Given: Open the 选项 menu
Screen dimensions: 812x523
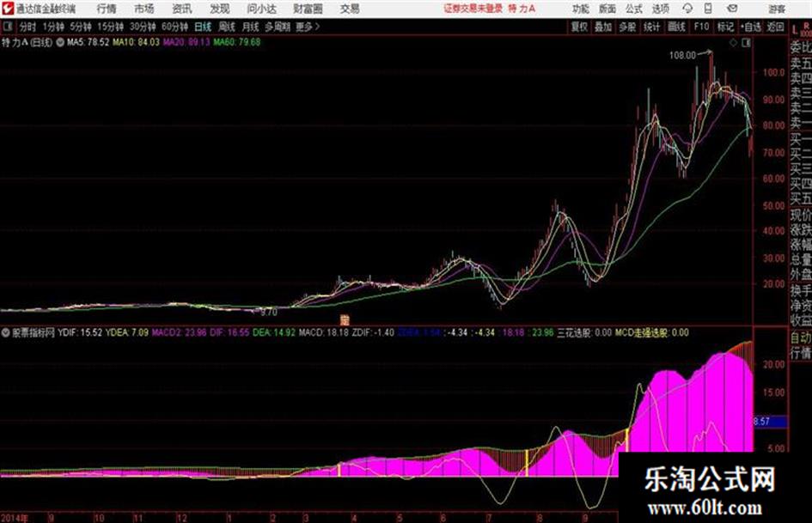Looking at the screenshot, I should (661, 9).
